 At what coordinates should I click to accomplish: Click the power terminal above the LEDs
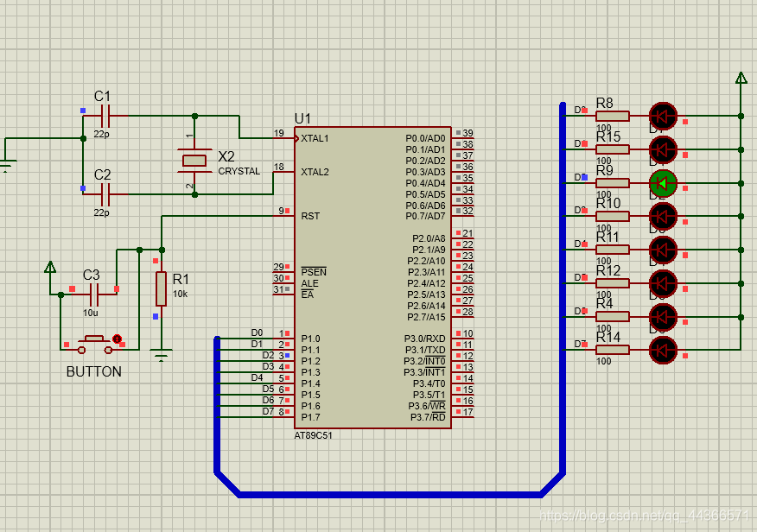click(741, 79)
